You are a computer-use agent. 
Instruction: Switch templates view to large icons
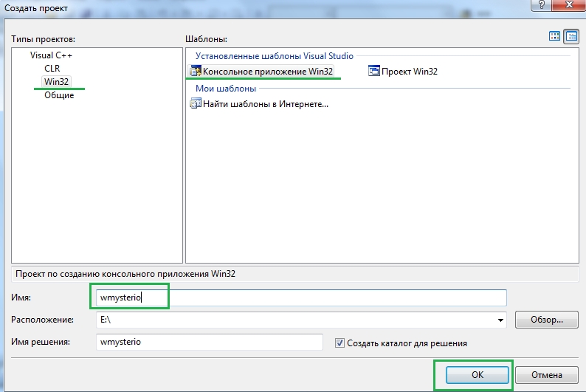coord(555,36)
